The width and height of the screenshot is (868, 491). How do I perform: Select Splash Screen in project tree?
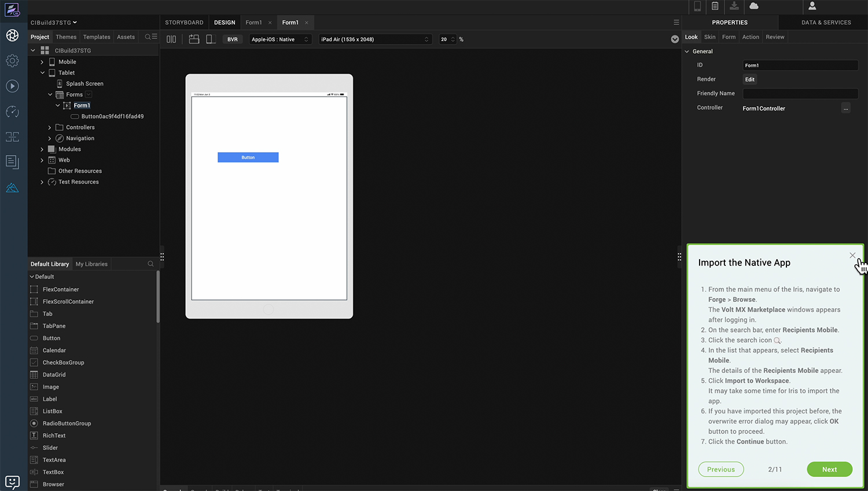[x=84, y=84]
